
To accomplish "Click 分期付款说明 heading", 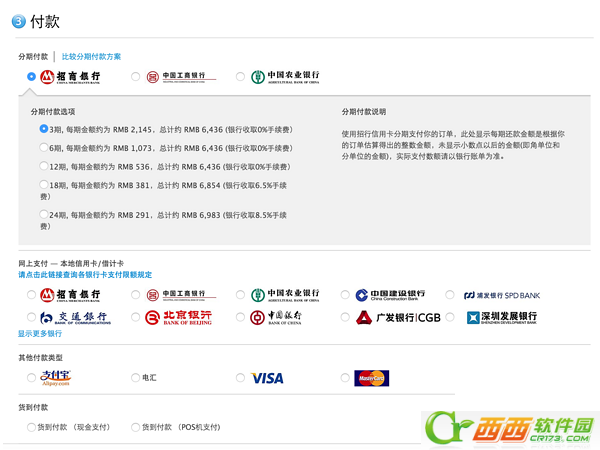I will pyautogui.click(x=364, y=112).
